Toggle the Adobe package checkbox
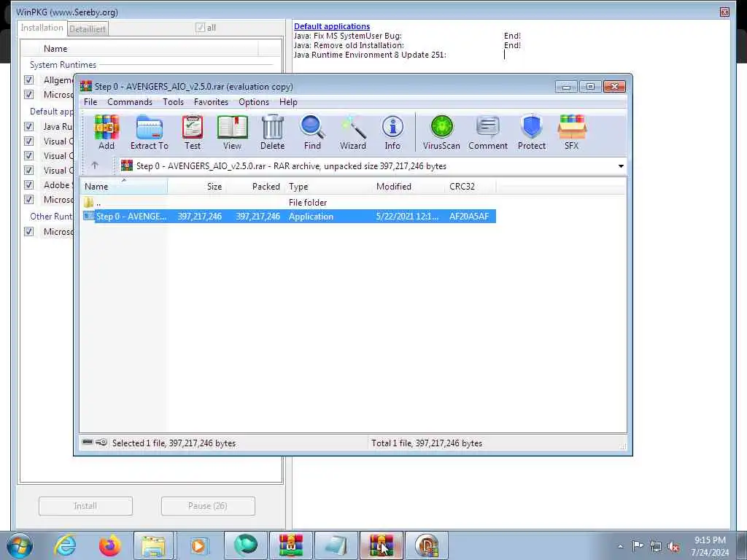 [x=29, y=184]
